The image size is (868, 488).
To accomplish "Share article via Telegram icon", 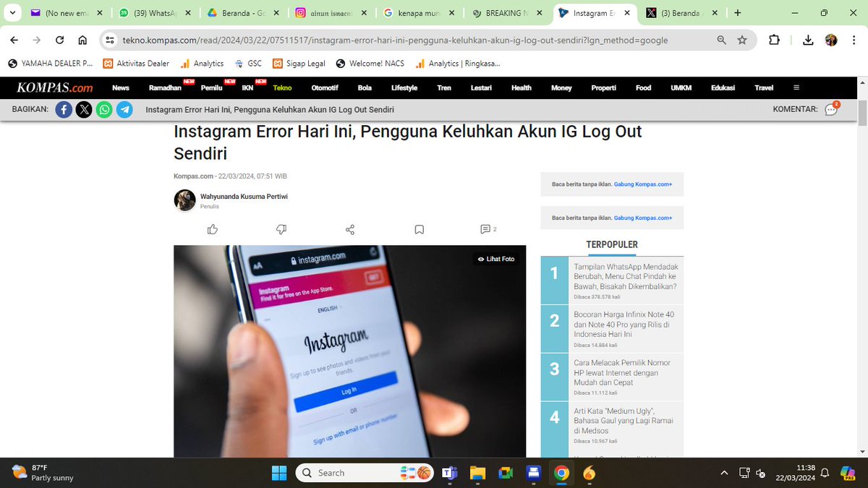I will [x=124, y=110].
